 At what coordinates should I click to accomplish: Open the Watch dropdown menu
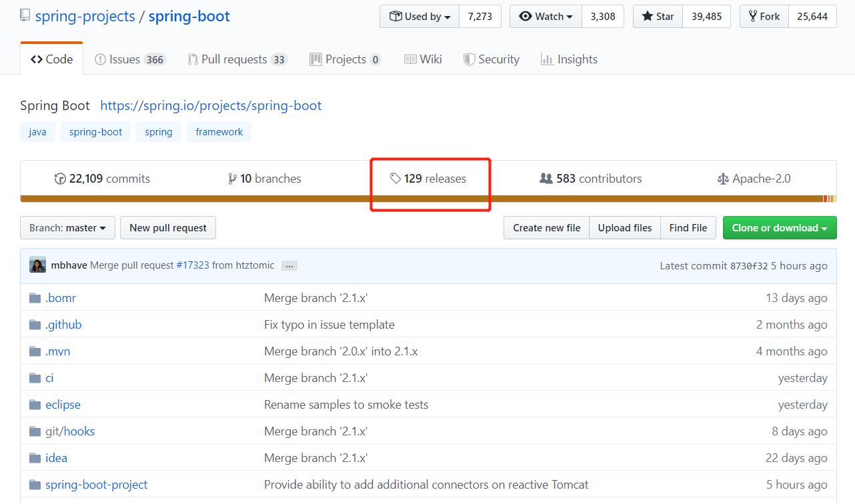coord(546,17)
